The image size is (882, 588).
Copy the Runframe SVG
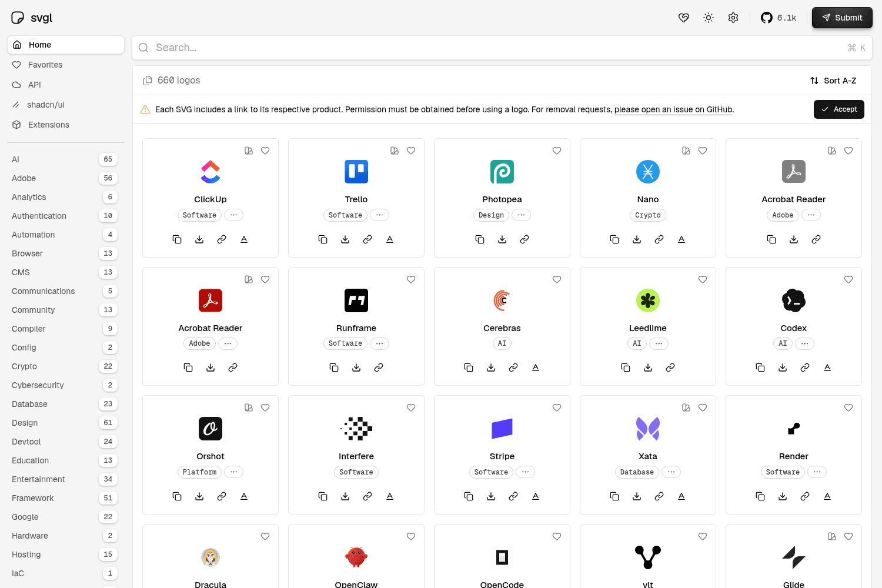[334, 367]
